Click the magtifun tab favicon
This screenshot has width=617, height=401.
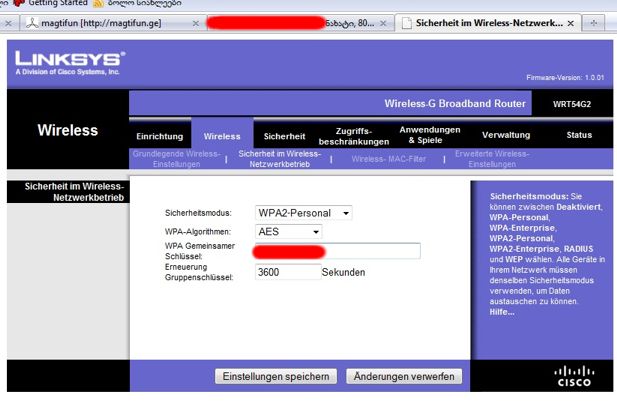(32, 23)
